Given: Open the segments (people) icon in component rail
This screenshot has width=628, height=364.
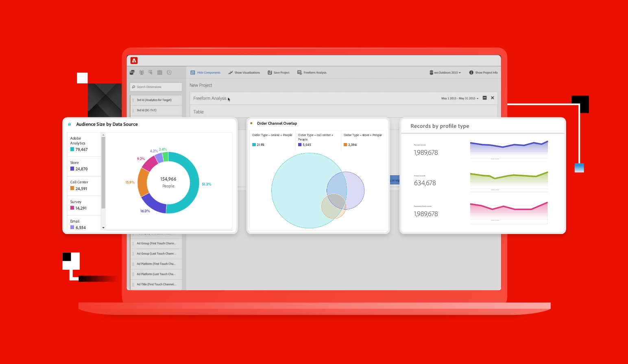Looking at the screenshot, I should pos(142,72).
